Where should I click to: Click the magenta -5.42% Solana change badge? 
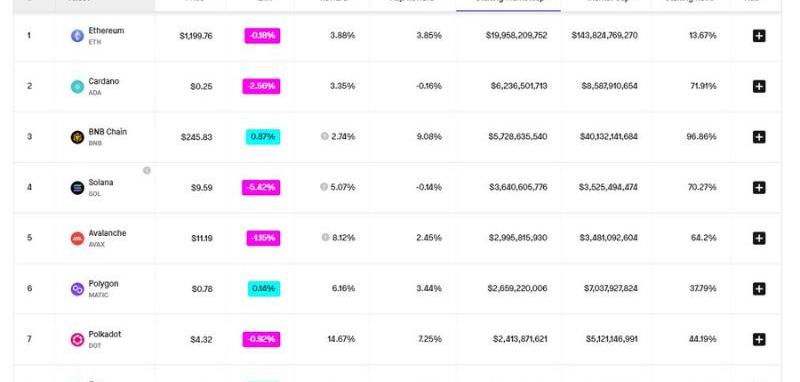(261, 187)
